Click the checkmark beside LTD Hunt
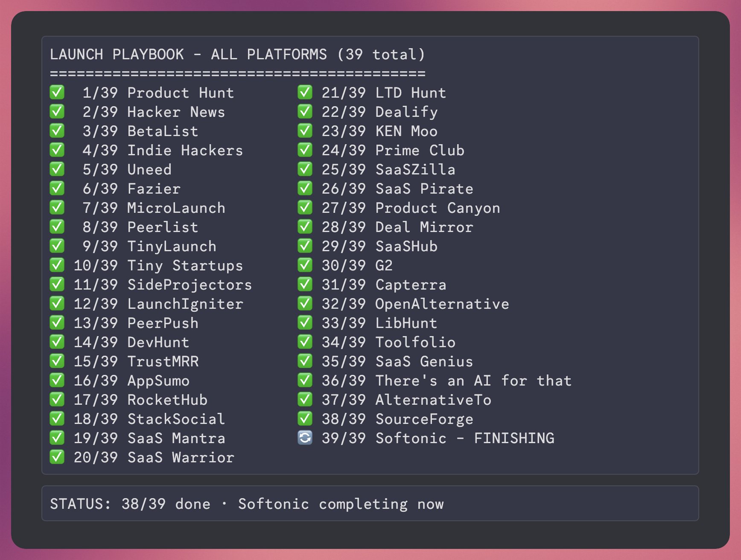The width and height of the screenshot is (741, 560). point(305,92)
